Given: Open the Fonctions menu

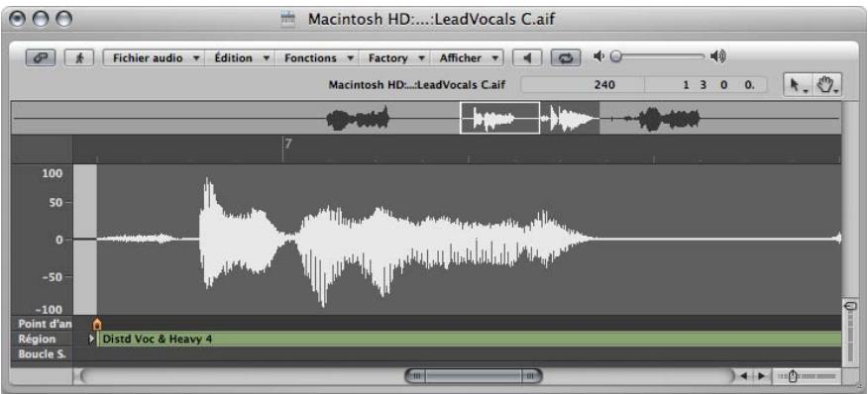Looking at the screenshot, I should tap(318, 57).
